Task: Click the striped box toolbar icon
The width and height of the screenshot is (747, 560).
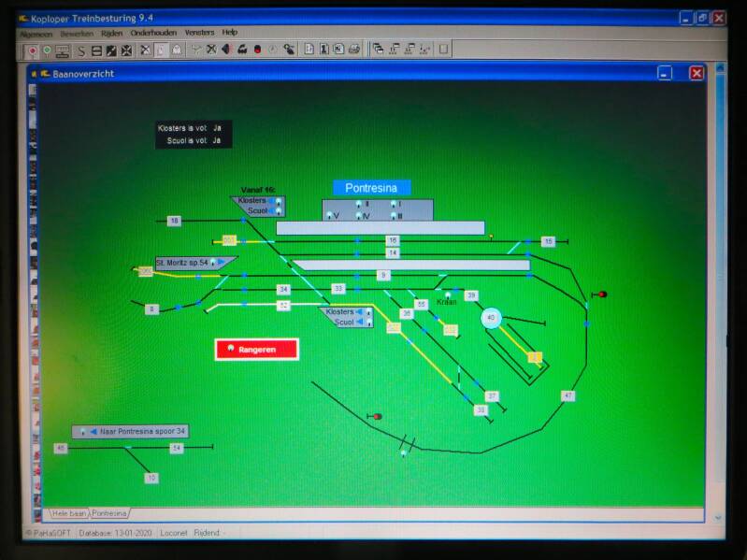Action: coord(96,50)
